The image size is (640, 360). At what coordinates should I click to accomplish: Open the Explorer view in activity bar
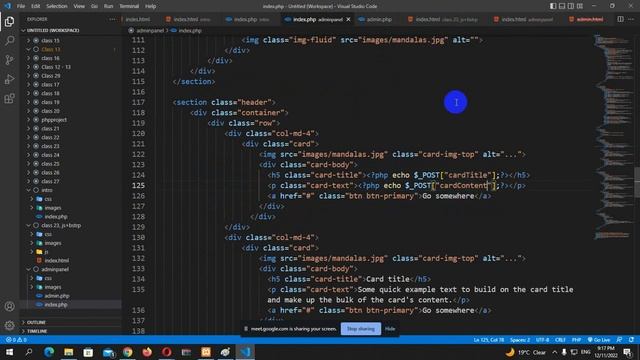click(x=9, y=22)
